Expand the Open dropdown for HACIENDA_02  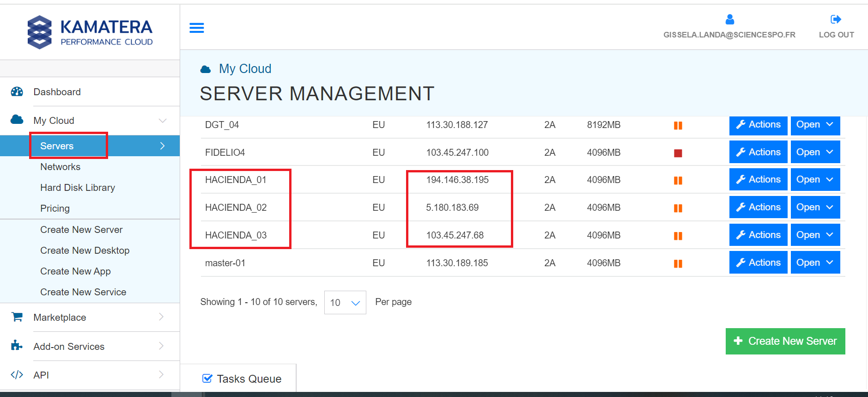815,207
